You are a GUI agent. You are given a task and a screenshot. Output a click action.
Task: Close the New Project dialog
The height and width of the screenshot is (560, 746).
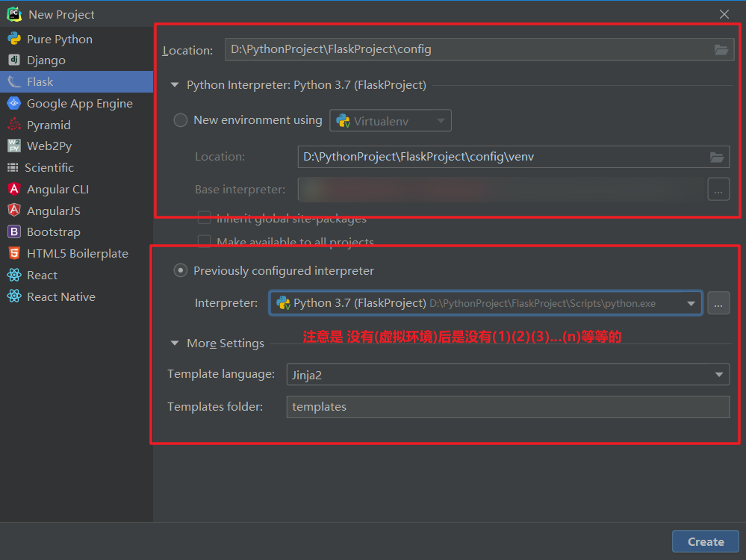pos(724,14)
